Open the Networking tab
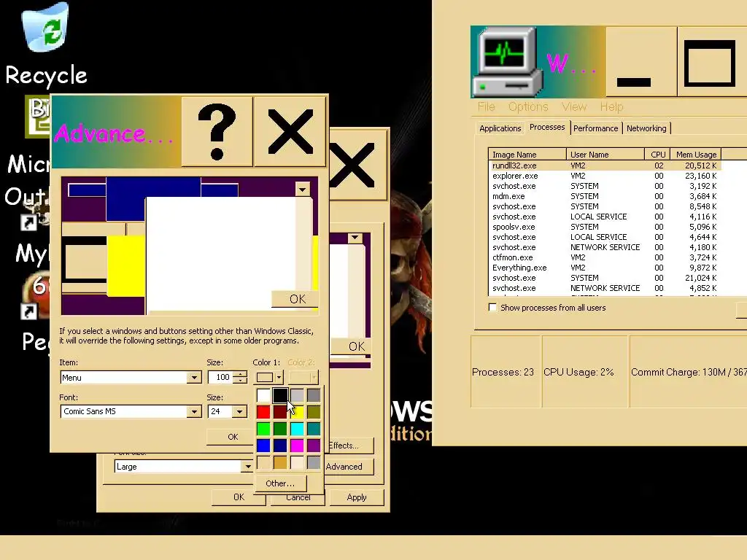Screen dimensions: 747x560 [x=646, y=128]
